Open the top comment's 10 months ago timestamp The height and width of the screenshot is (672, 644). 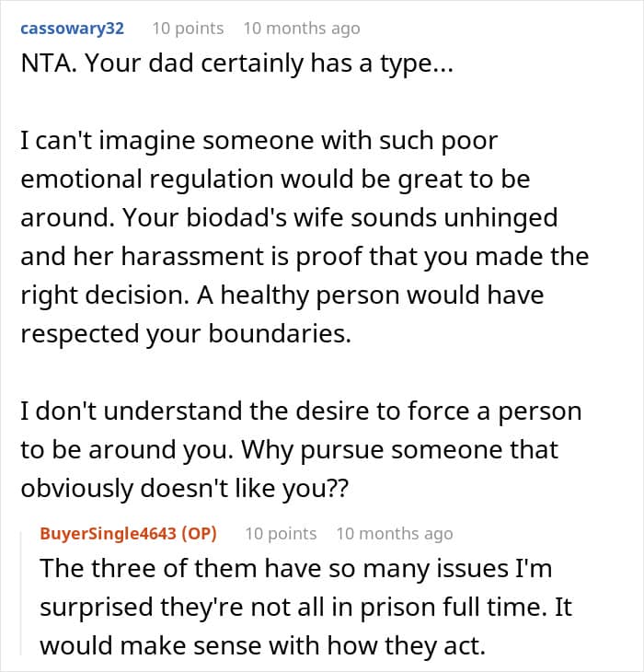301,29
